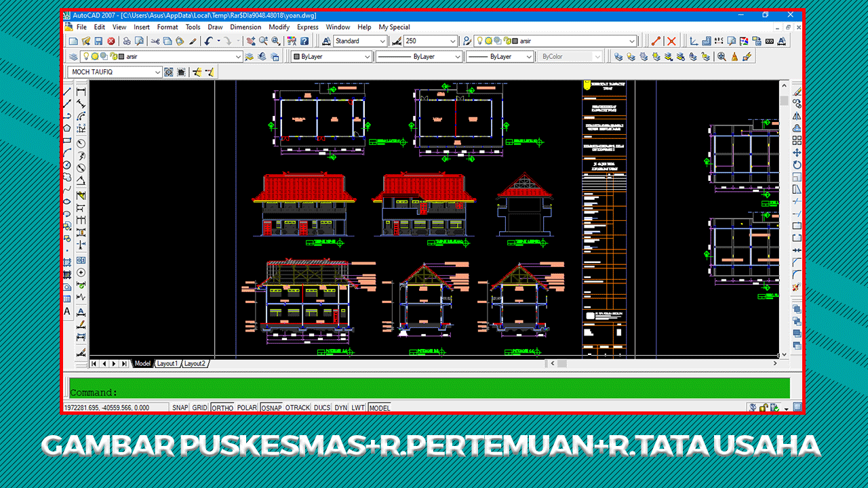Select the Angular Dimension tool
The width and height of the screenshot is (868, 488).
[81, 181]
